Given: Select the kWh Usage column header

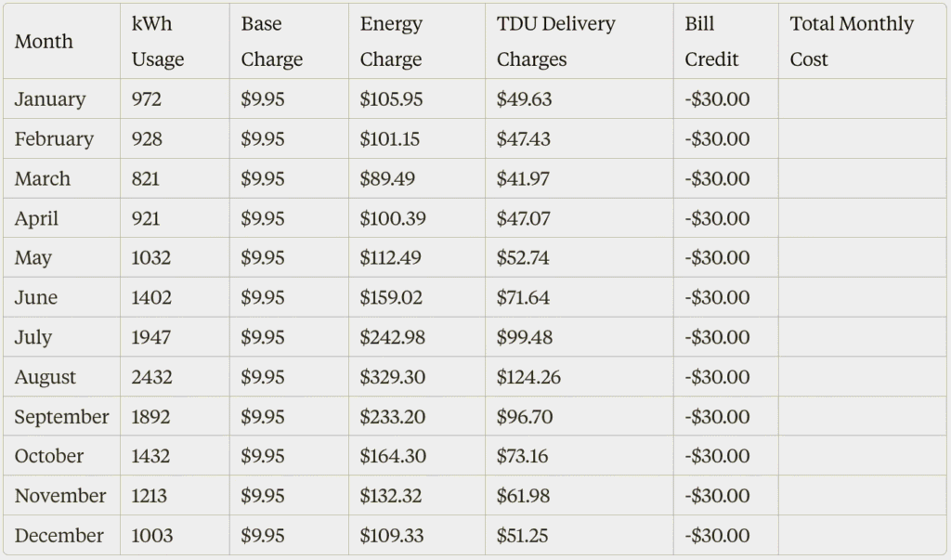Looking at the screenshot, I should point(158,42).
